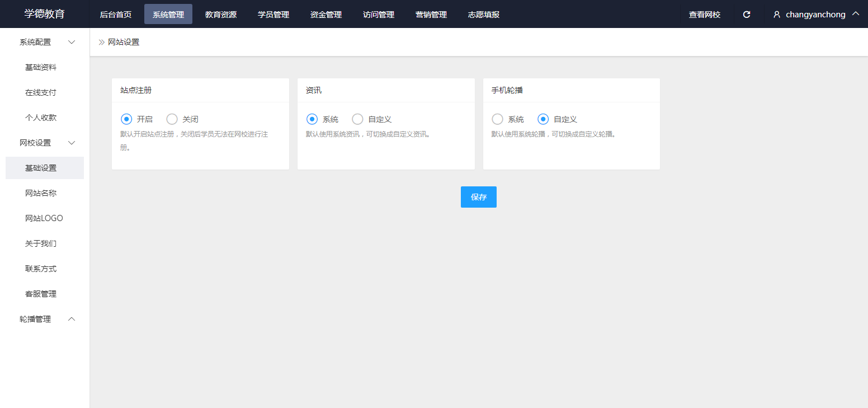
Task: Open 志愿填报 top menu
Action: [x=484, y=15]
